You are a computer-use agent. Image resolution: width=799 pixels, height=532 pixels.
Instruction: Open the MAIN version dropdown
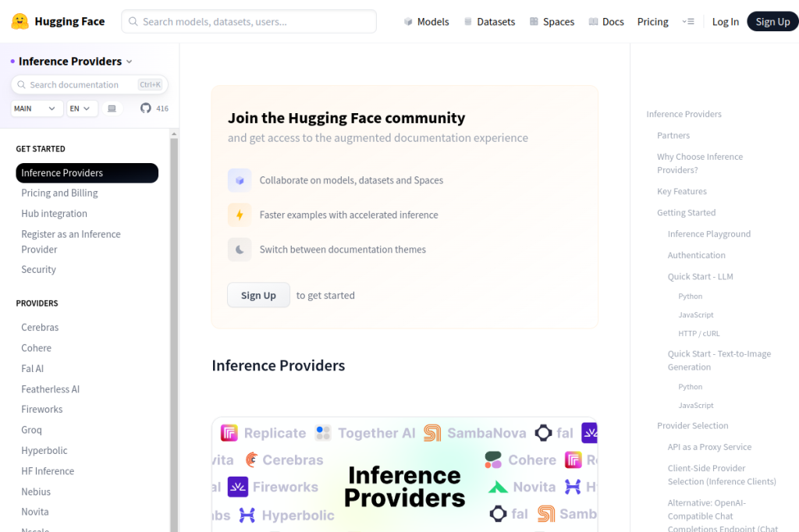tap(37, 108)
